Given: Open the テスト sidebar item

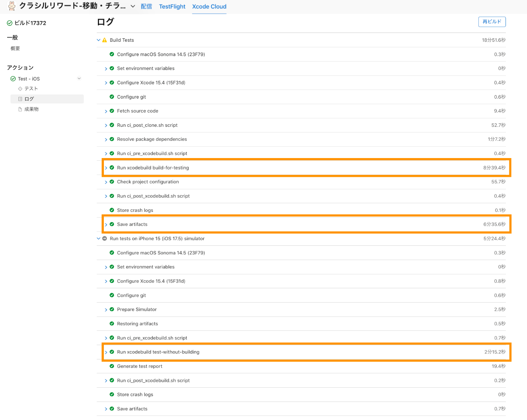Looking at the screenshot, I should [31, 89].
